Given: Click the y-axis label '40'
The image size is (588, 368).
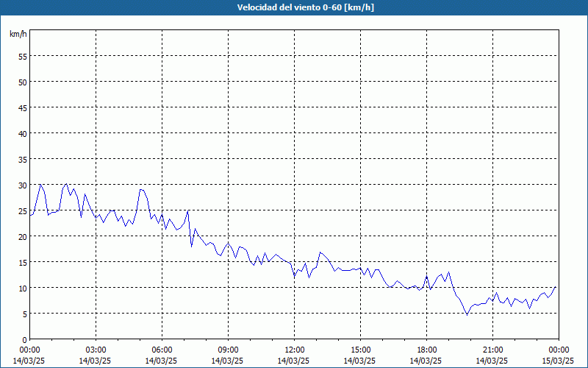Looking at the screenshot, I should (x=23, y=133).
